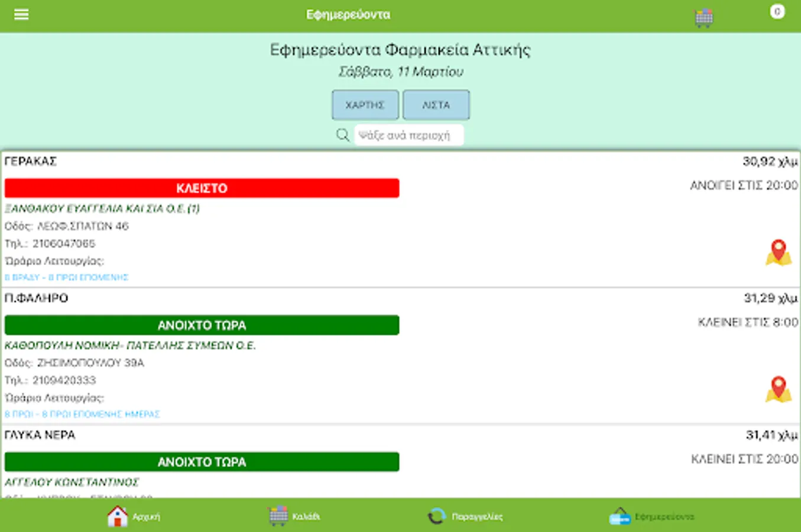Click distance 30,92 χλμ

pyautogui.click(x=770, y=161)
